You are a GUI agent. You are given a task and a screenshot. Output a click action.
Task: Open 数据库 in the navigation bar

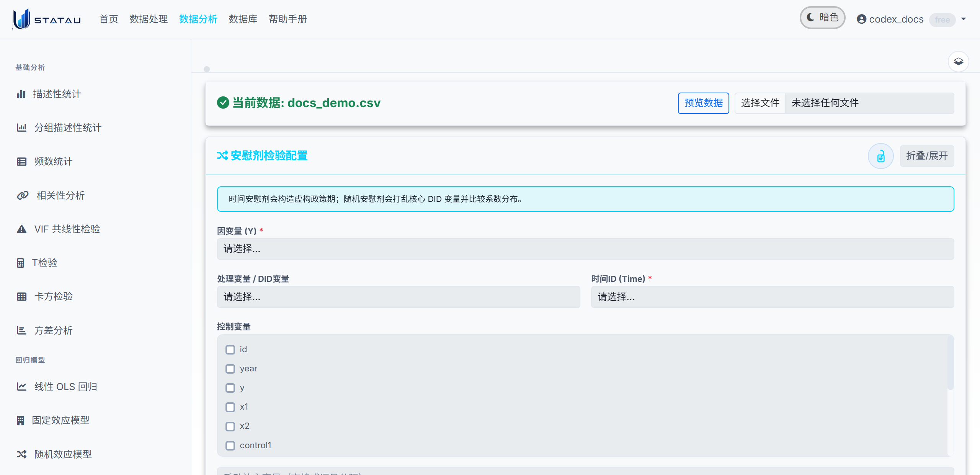pyautogui.click(x=243, y=19)
